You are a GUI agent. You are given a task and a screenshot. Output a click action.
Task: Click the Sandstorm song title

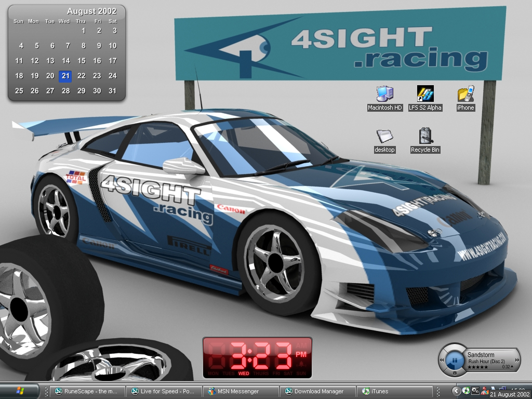tap(481, 355)
